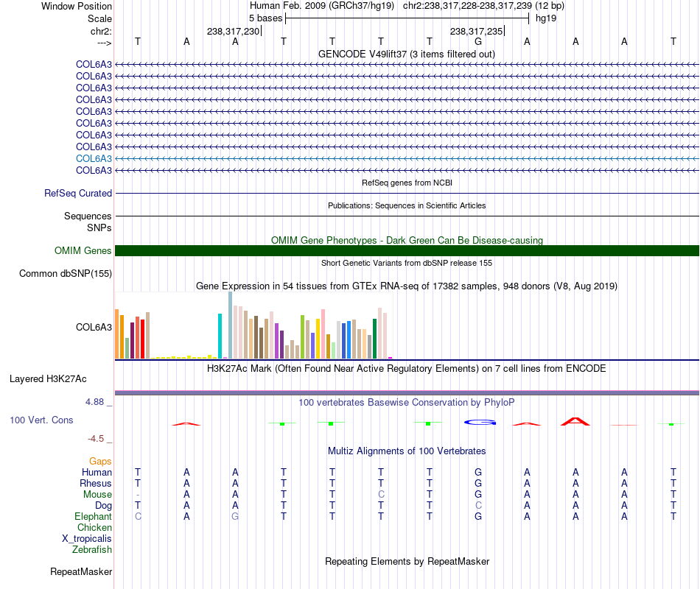Click the dark green GTEx expression bar

click(x=375, y=339)
